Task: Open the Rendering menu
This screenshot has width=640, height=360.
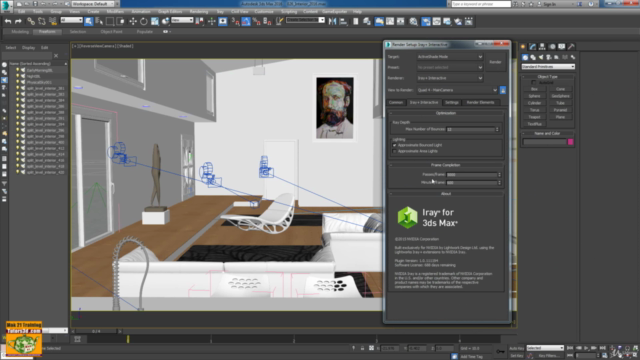Action: pyautogui.click(x=199, y=12)
